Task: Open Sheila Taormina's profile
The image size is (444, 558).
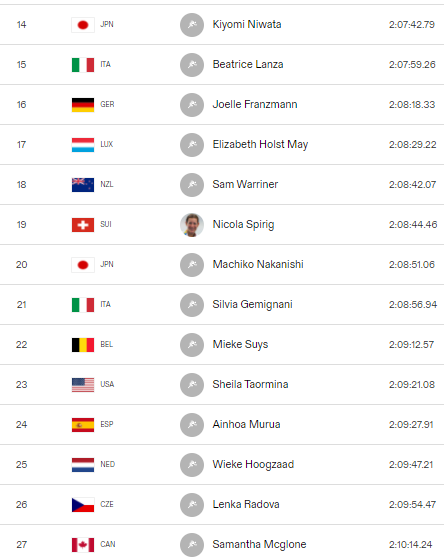Action: pyautogui.click(x=250, y=384)
